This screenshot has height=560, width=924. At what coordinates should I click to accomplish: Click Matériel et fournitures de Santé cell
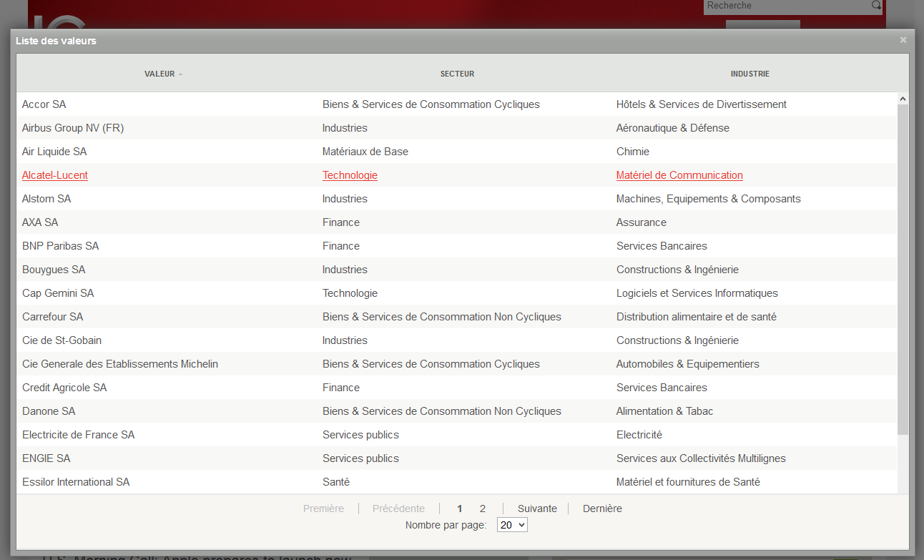click(688, 482)
